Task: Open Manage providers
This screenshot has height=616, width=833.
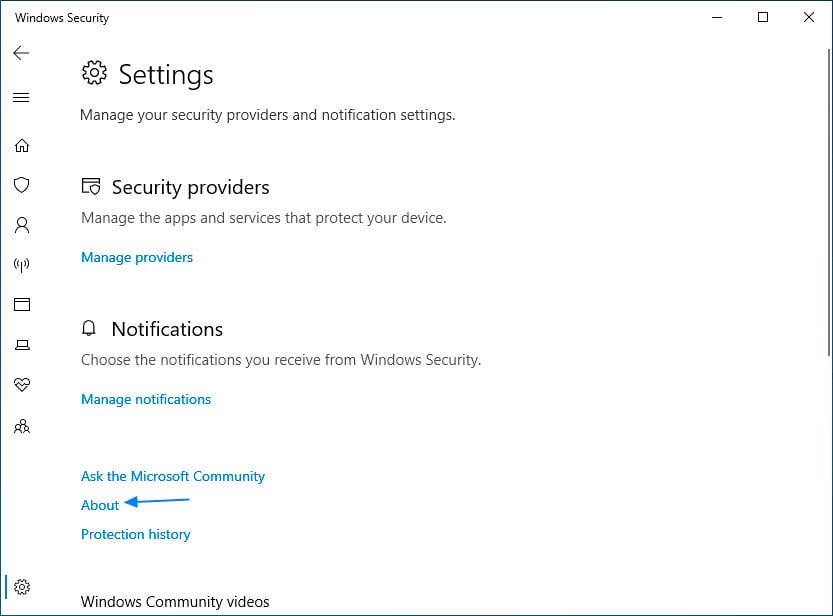Action: pyautogui.click(x=136, y=257)
